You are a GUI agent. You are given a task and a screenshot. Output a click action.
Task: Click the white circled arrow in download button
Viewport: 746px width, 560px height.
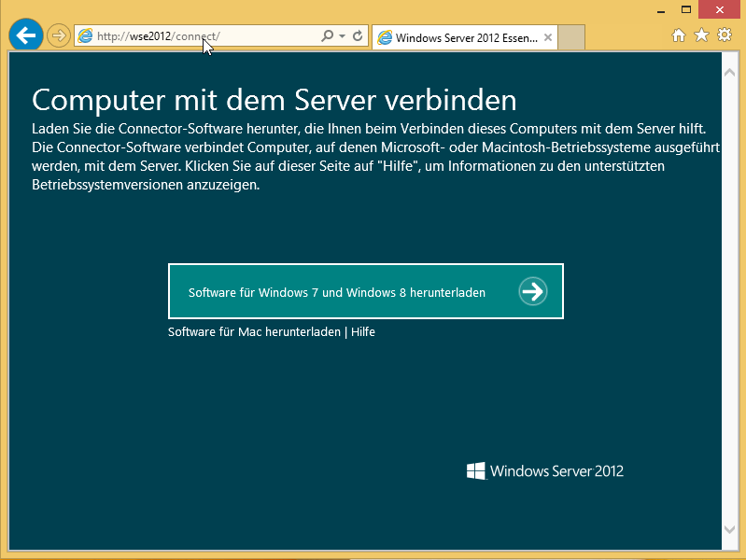532,291
